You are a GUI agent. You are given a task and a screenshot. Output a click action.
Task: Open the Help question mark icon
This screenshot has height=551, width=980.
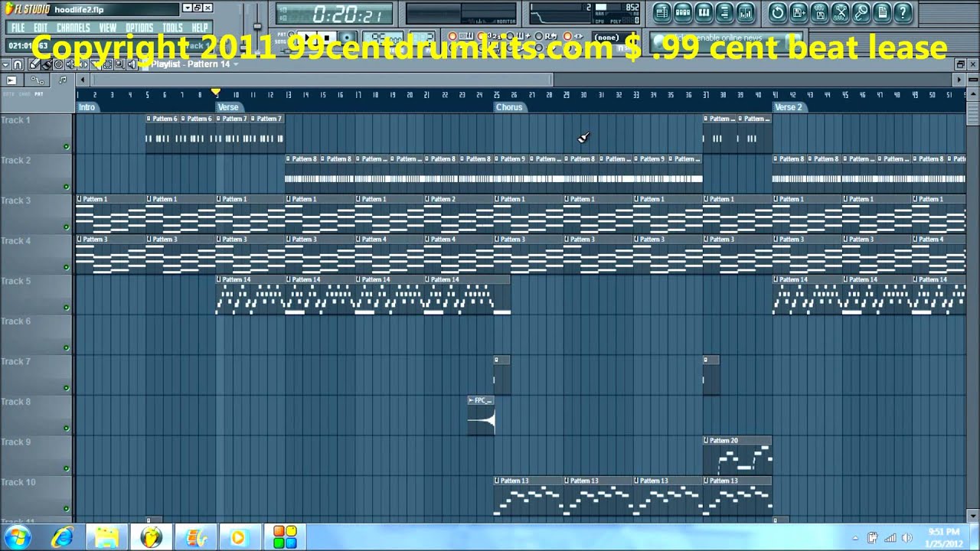tap(903, 12)
